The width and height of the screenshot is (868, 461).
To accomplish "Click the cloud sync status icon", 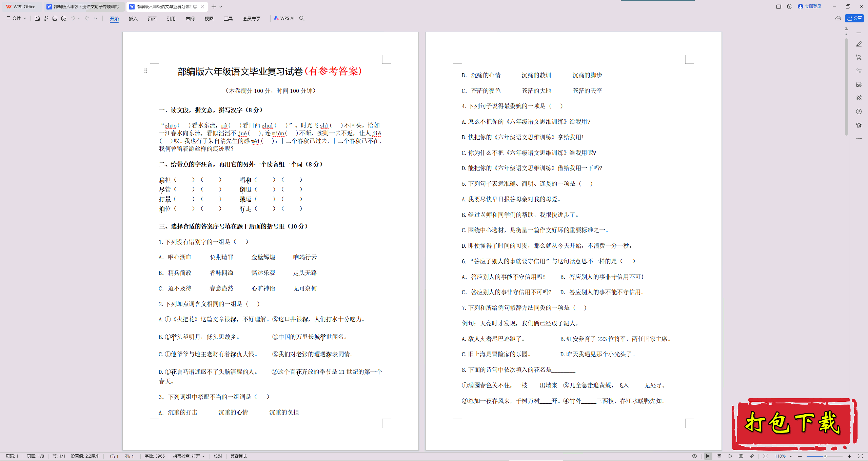I will click(838, 18).
